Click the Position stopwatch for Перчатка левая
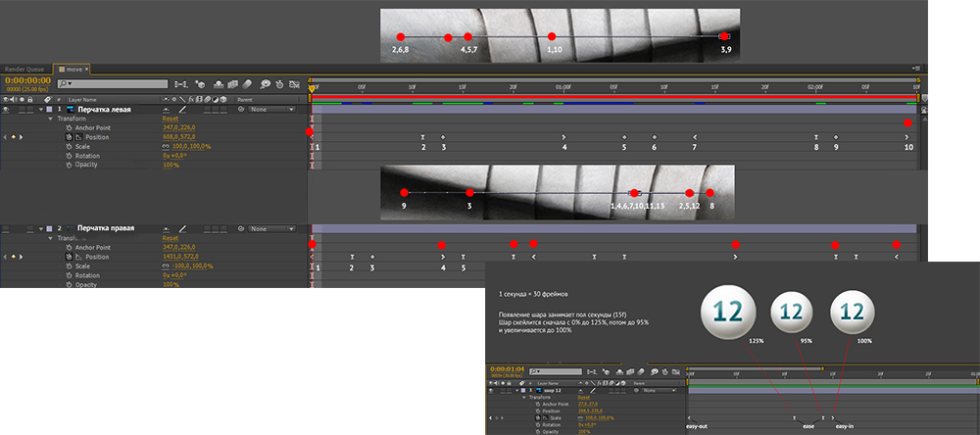This screenshot has width=980, height=435. click(69, 137)
